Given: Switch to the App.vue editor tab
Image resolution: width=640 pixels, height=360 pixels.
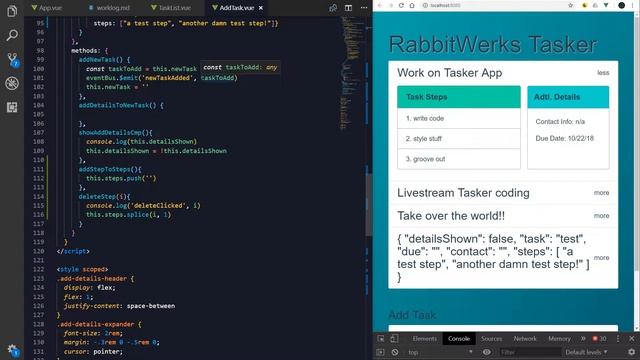Looking at the screenshot, I should [47, 8].
